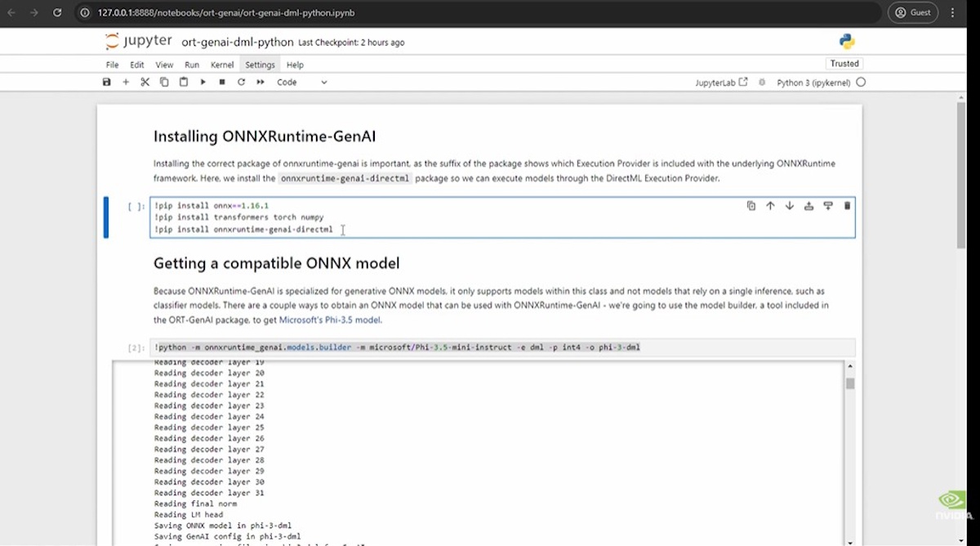The width and height of the screenshot is (980, 546).
Task: Open the cell type dropdown showing Code
Action: pos(301,82)
